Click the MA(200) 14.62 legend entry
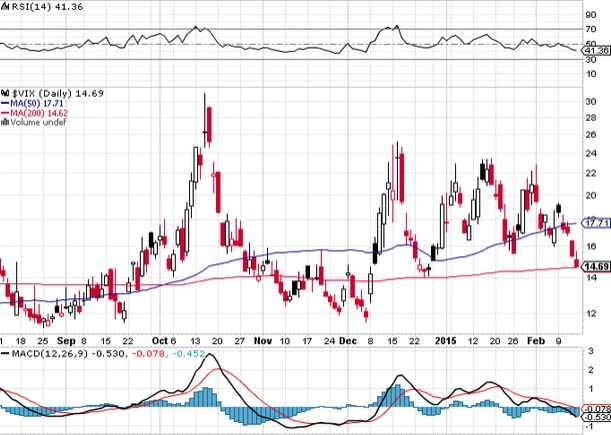This screenshot has height=435, width=611. click(x=39, y=113)
